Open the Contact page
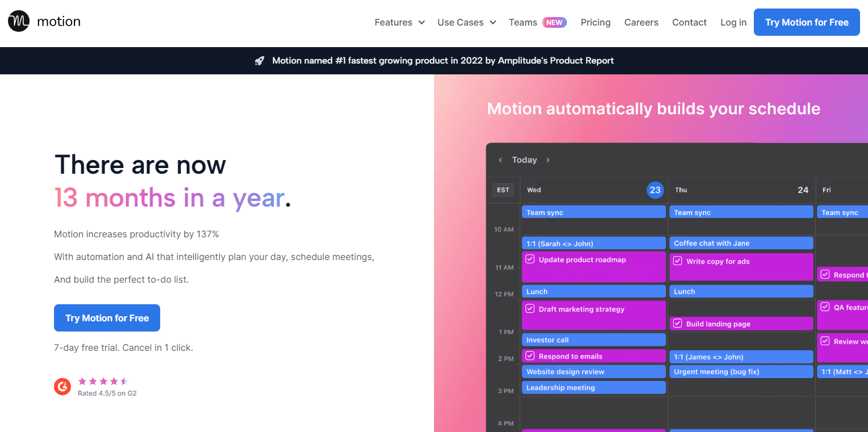The image size is (868, 432). point(689,23)
